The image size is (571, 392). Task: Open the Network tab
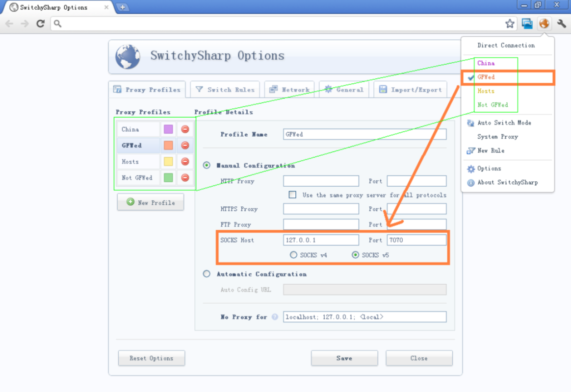[289, 90]
